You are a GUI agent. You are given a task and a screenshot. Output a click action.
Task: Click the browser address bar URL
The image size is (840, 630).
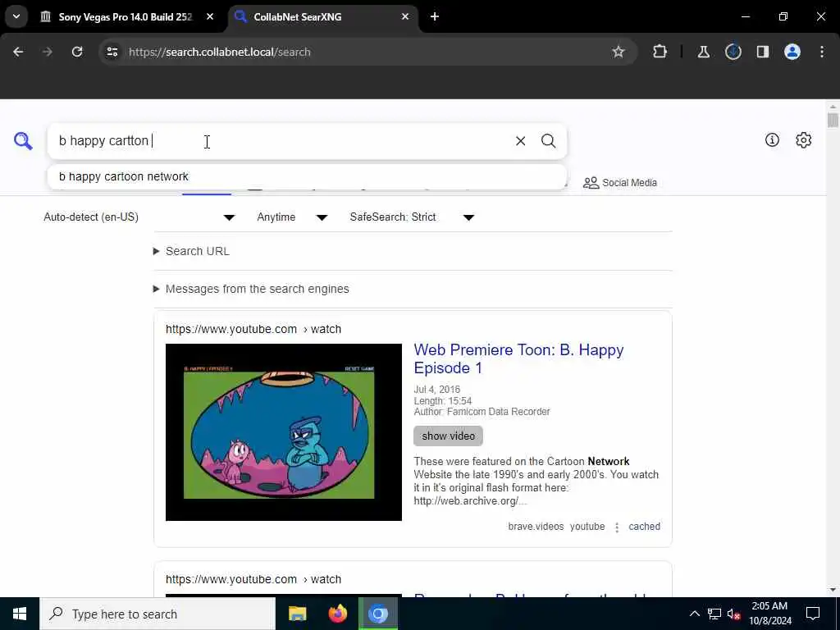220,52
